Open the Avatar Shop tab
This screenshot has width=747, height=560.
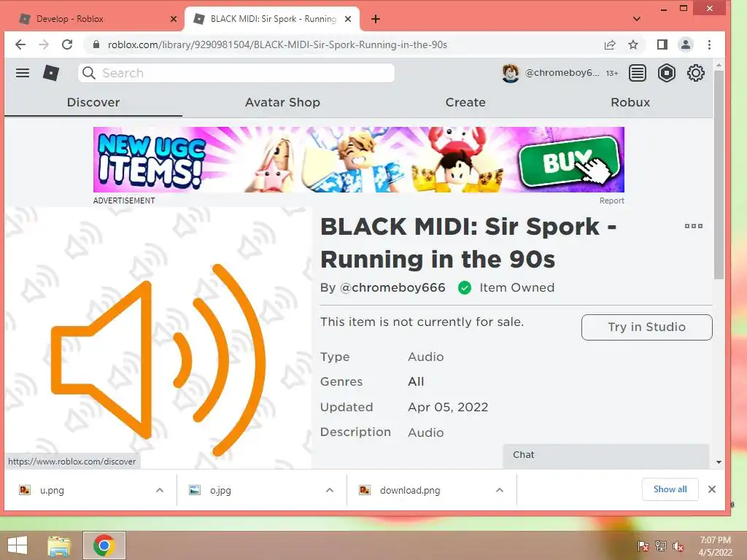click(x=282, y=102)
